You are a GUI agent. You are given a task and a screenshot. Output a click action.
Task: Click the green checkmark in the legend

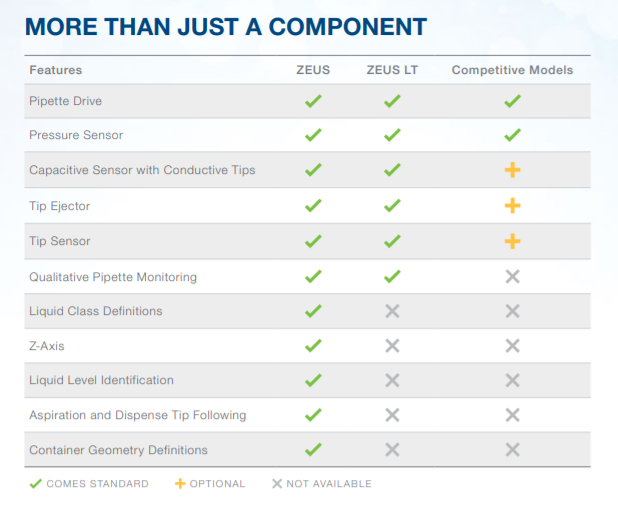(36, 483)
